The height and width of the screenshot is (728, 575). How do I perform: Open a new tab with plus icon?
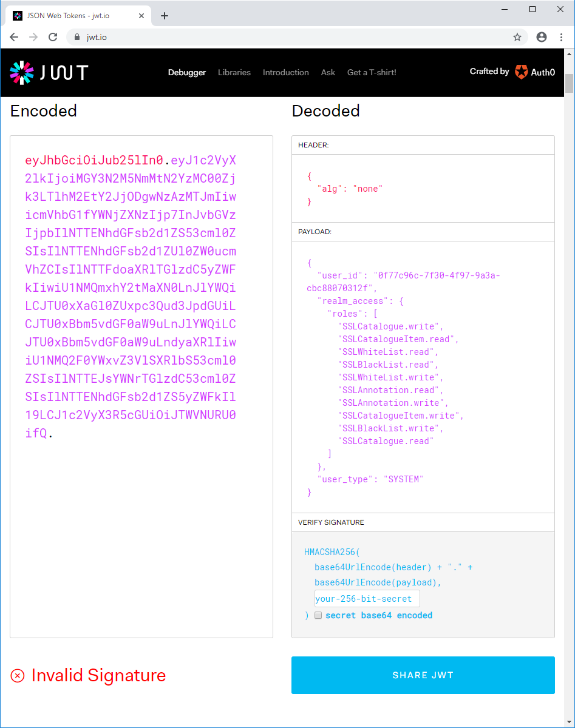(x=165, y=16)
